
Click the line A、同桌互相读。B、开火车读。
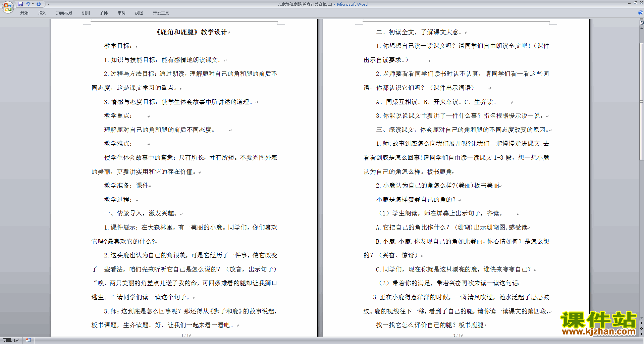tap(436, 102)
